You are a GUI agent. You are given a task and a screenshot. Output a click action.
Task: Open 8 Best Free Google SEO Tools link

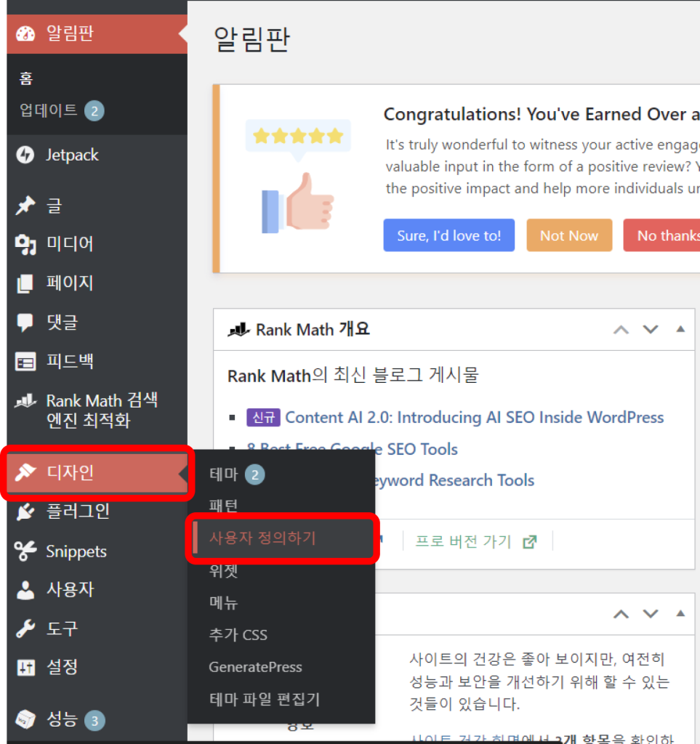coord(352,449)
